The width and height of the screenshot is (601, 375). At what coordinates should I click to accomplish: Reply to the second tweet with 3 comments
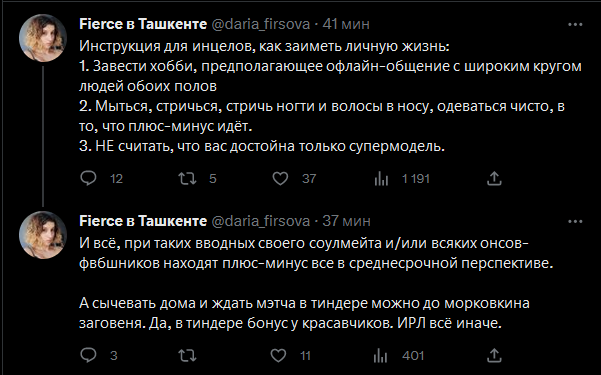point(89,355)
